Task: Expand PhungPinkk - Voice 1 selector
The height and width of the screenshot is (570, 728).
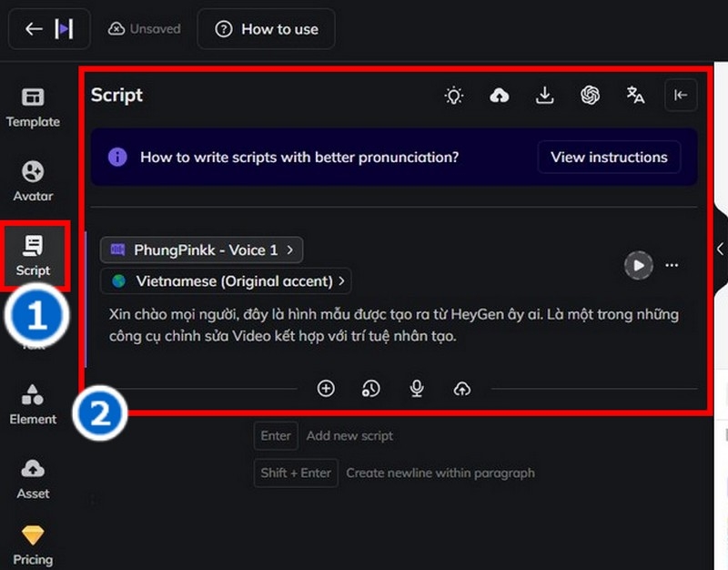Action: tap(201, 249)
